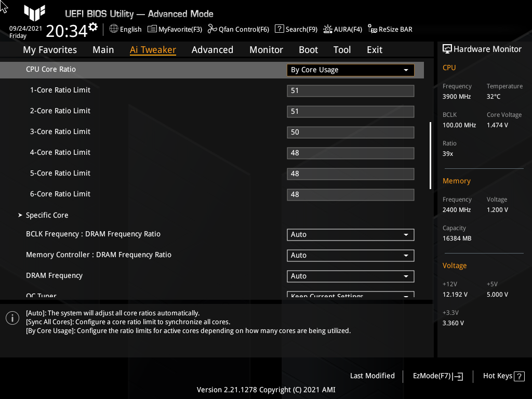Click 1-Core Ratio Limit field
Image resolution: width=532 pixels, height=399 pixels.
pyautogui.click(x=351, y=90)
